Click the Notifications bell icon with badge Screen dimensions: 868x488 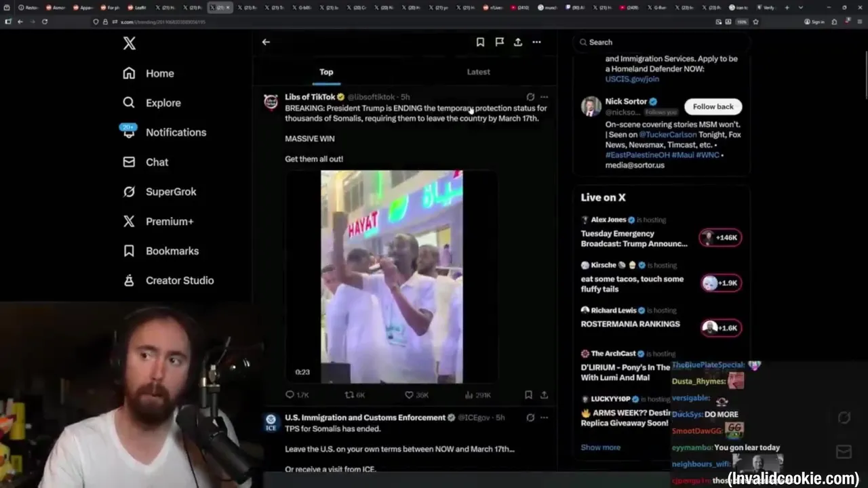[x=129, y=131]
